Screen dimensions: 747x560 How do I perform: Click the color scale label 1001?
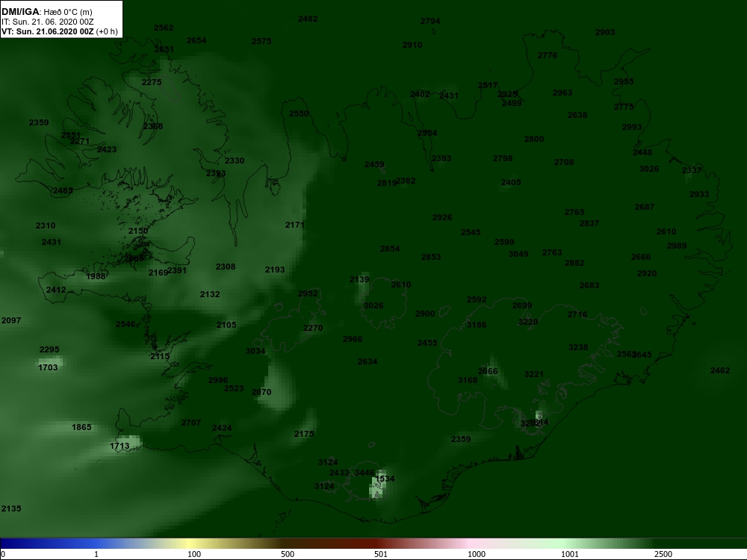point(570,554)
